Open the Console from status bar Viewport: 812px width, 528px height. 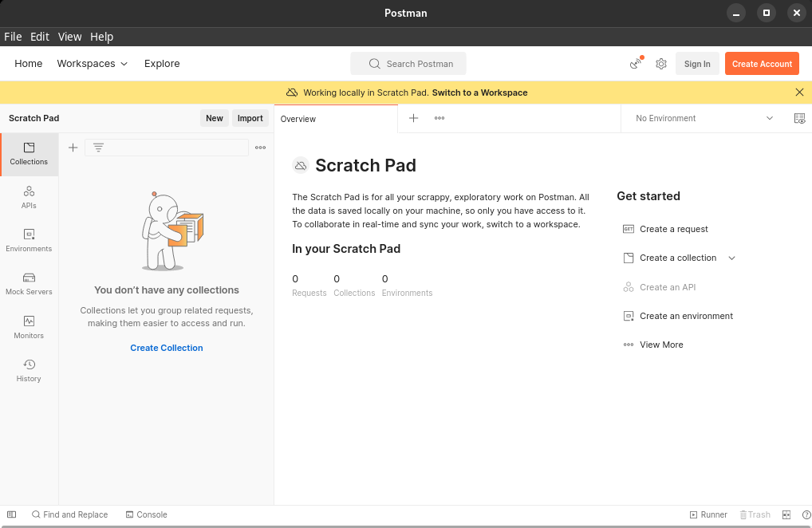[x=147, y=514]
